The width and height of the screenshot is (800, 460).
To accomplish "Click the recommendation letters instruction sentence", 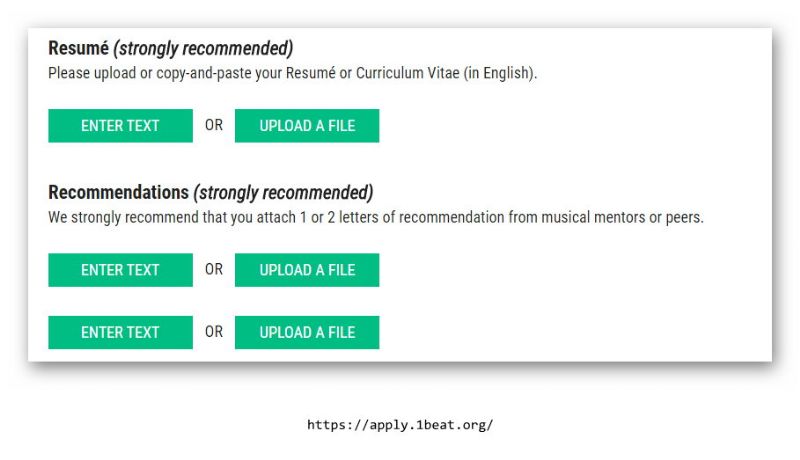I will [x=376, y=217].
